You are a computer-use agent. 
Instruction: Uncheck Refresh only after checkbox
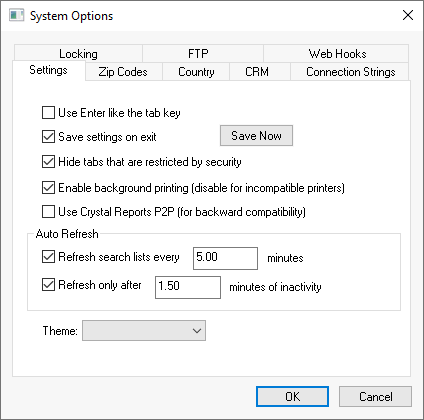point(48,285)
